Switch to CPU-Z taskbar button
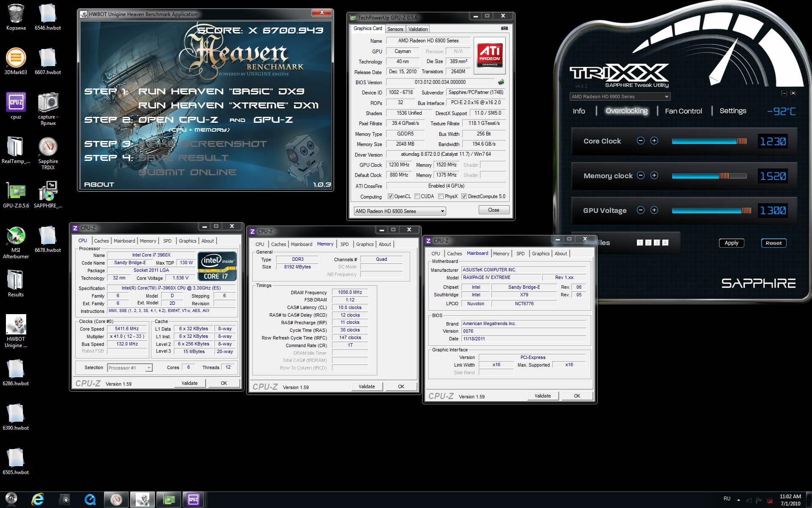The image size is (812, 508). coord(193,500)
